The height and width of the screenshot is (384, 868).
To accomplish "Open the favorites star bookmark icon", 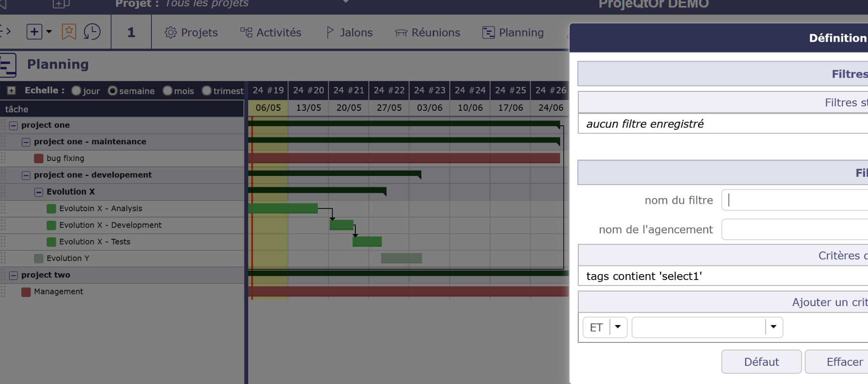I will click(x=69, y=32).
